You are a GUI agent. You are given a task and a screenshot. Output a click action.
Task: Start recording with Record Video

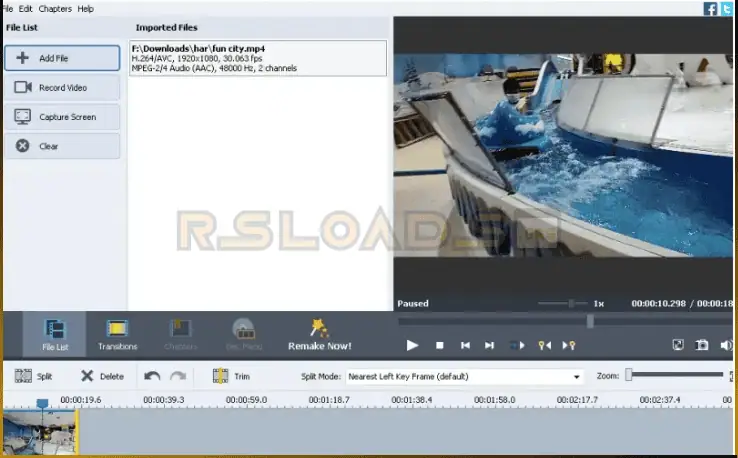[62, 87]
